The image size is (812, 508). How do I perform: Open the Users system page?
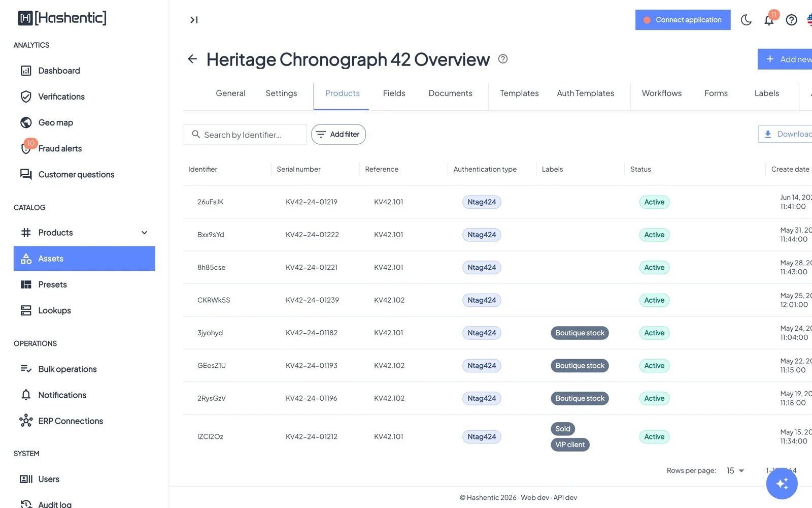coord(84,479)
